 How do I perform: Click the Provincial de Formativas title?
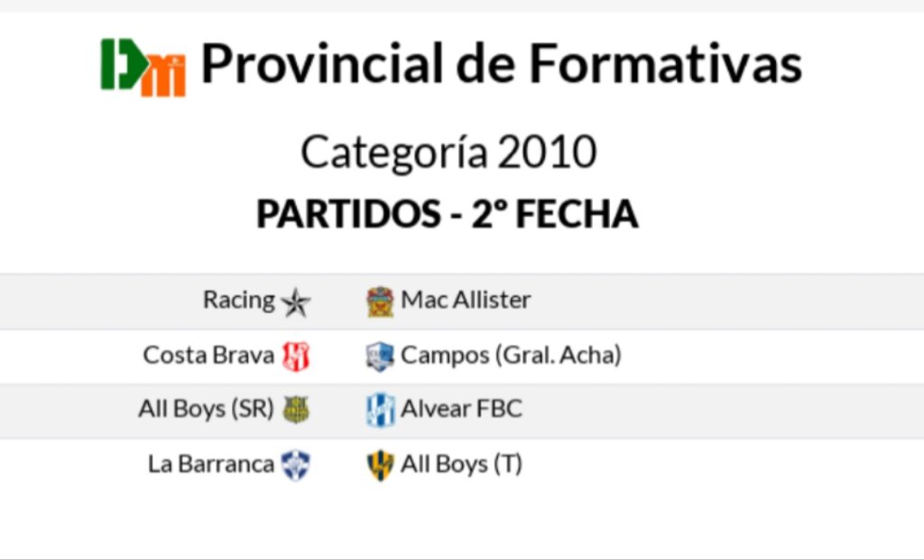(502, 64)
